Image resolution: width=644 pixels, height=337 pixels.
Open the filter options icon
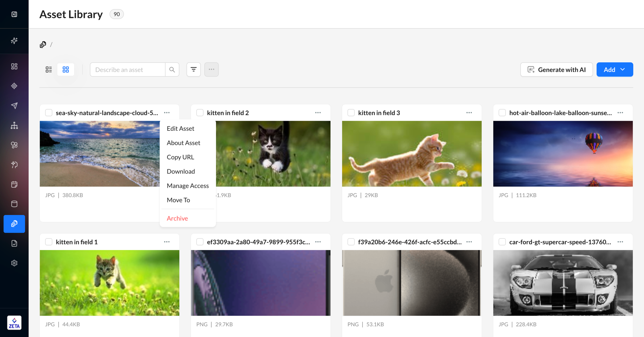click(194, 69)
